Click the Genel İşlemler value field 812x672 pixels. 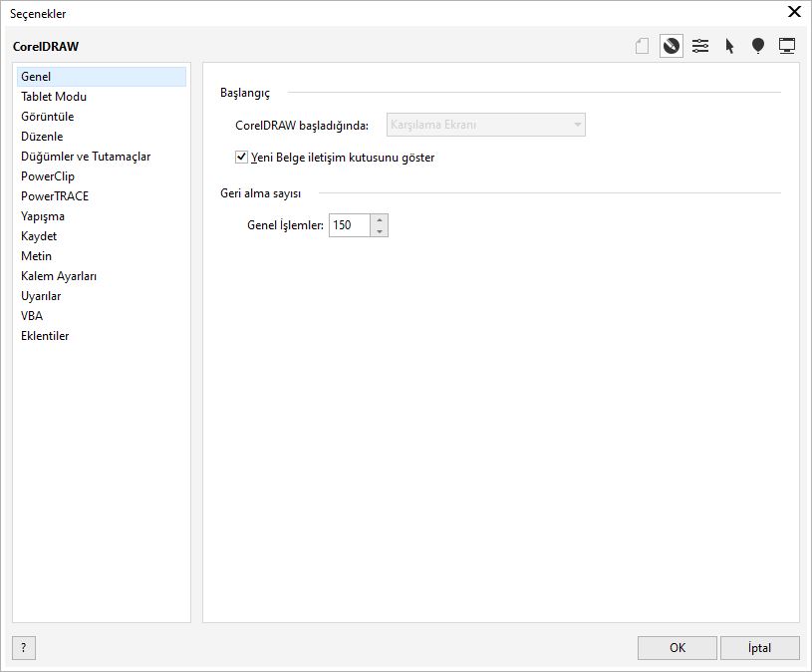click(350, 225)
